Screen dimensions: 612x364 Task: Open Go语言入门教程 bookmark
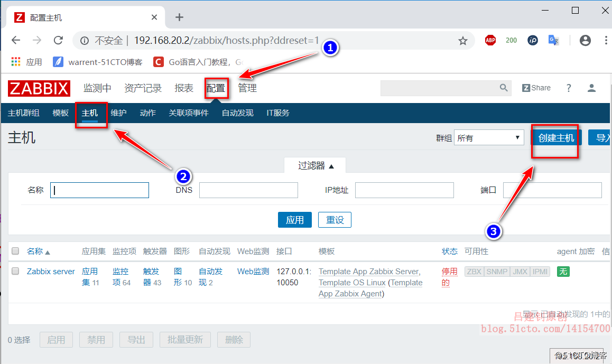click(198, 62)
